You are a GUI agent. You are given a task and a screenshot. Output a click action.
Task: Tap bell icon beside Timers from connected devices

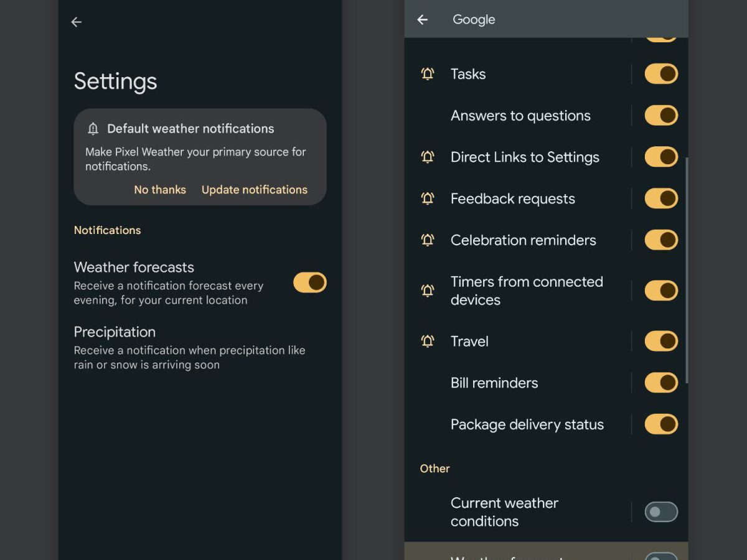(x=428, y=291)
